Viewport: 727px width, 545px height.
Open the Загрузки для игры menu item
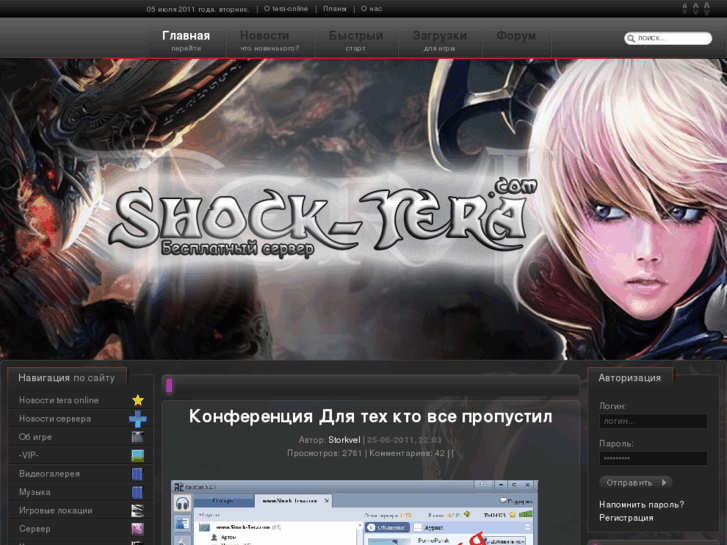[x=440, y=41]
